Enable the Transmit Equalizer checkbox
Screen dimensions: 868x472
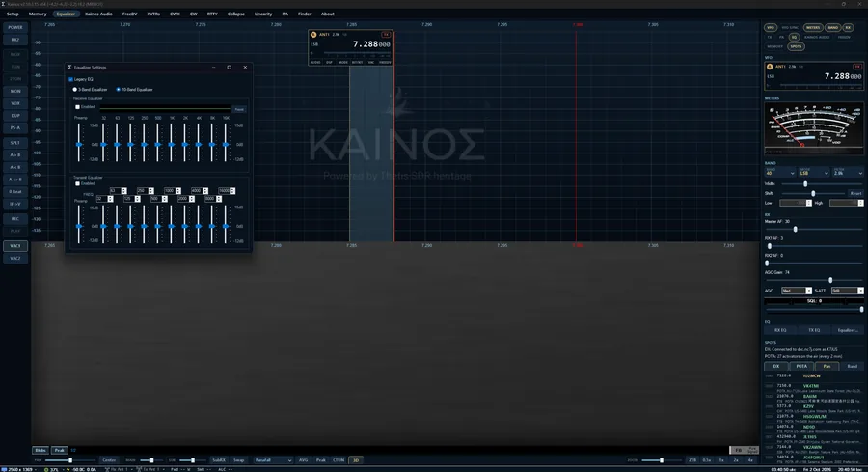pos(77,183)
